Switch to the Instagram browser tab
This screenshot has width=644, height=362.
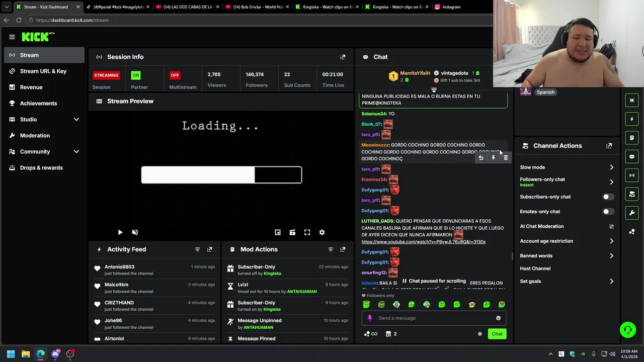451,7
